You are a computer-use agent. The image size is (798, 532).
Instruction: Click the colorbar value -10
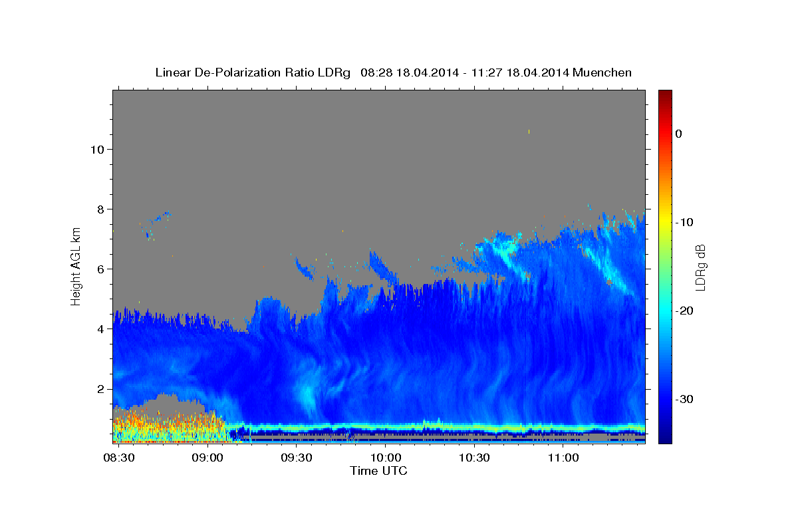click(x=685, y=222)
